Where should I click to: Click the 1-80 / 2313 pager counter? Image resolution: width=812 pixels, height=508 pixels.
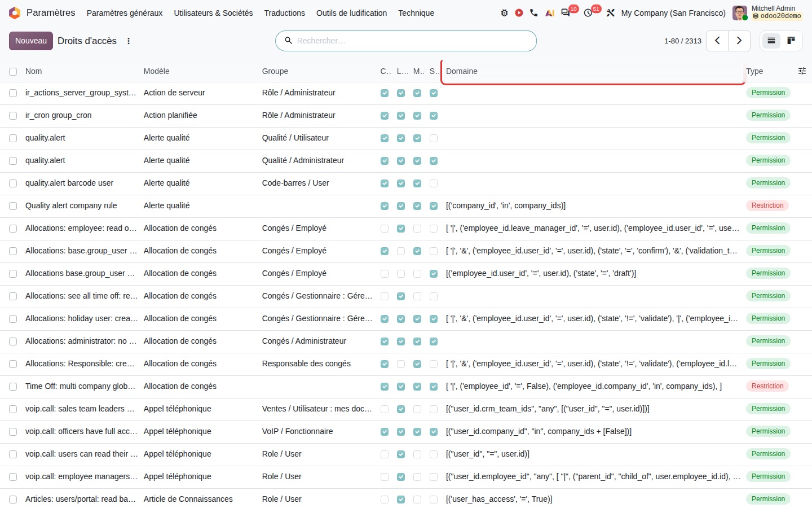[x=682, y=41]
